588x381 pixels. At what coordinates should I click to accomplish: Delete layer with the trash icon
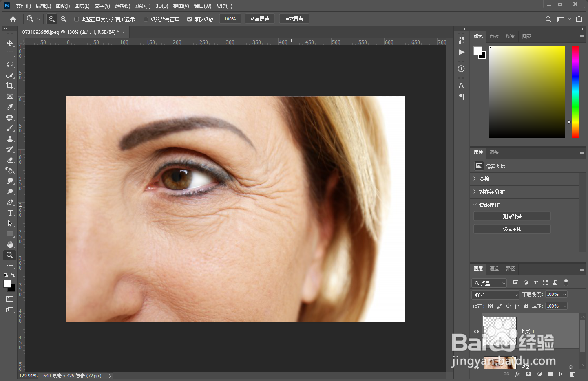coord(573,374)
